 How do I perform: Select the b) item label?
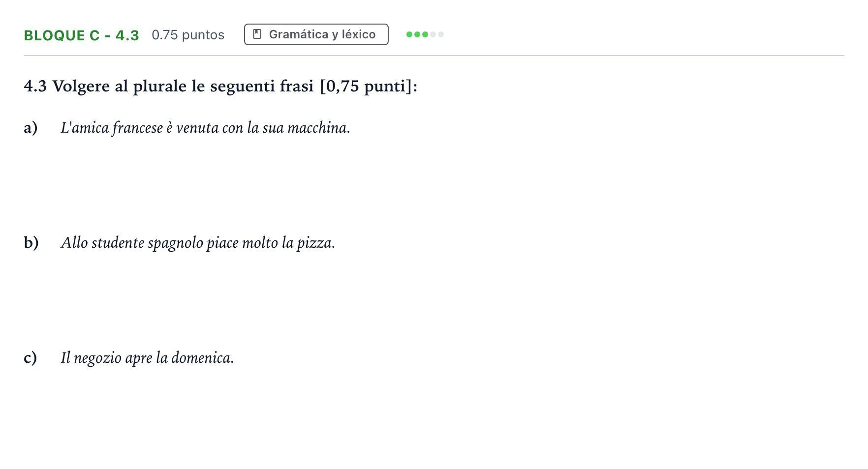[x=31, y=242]
